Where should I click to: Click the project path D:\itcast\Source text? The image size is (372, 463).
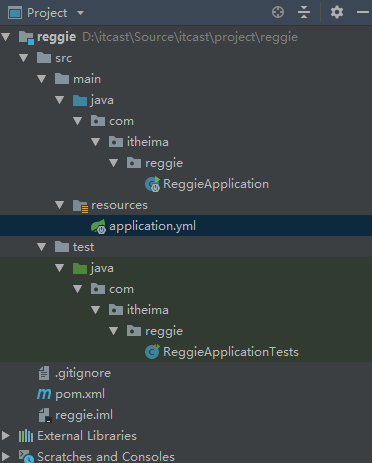click(x=190, y=37)
